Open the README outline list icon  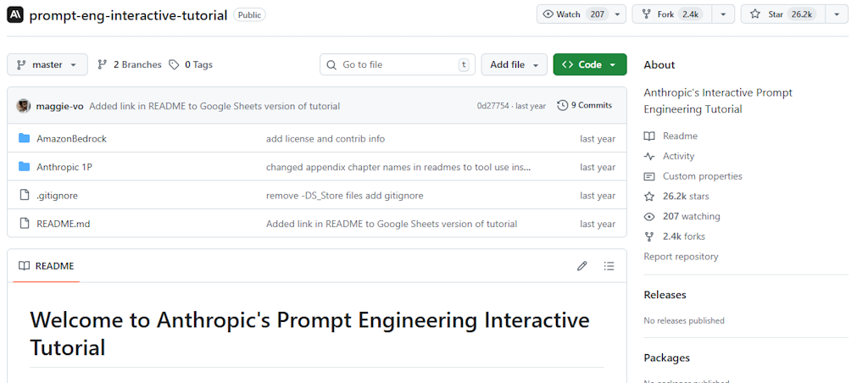click(x=609, y=266)
